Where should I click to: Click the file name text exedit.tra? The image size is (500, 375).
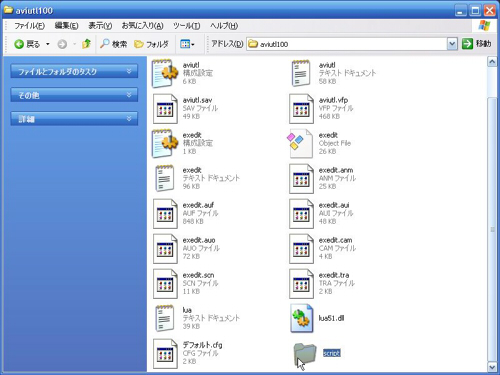pos(334,275)
